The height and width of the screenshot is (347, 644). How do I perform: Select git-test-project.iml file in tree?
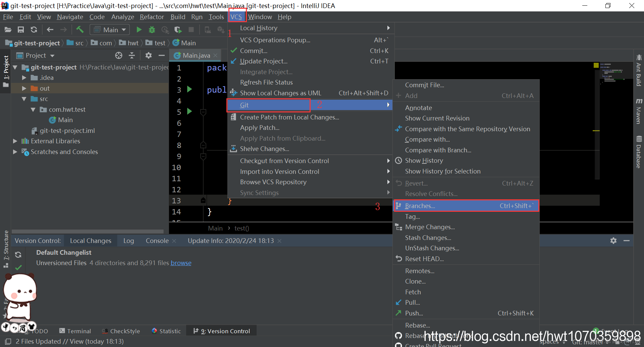point(63,131)
